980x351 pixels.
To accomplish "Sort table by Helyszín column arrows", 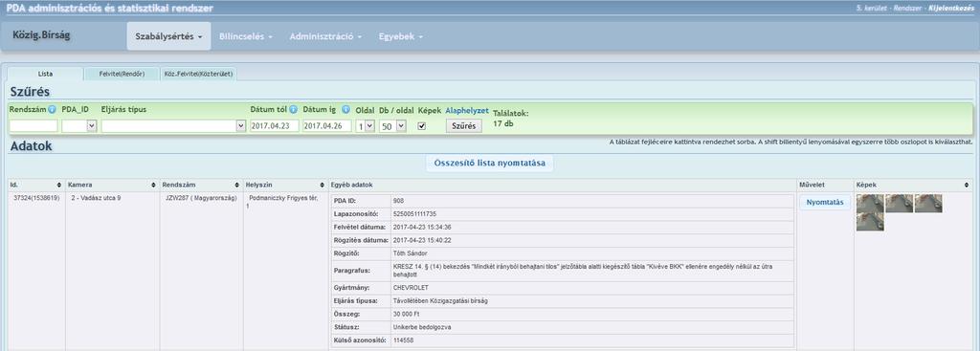I will [322, 186].
